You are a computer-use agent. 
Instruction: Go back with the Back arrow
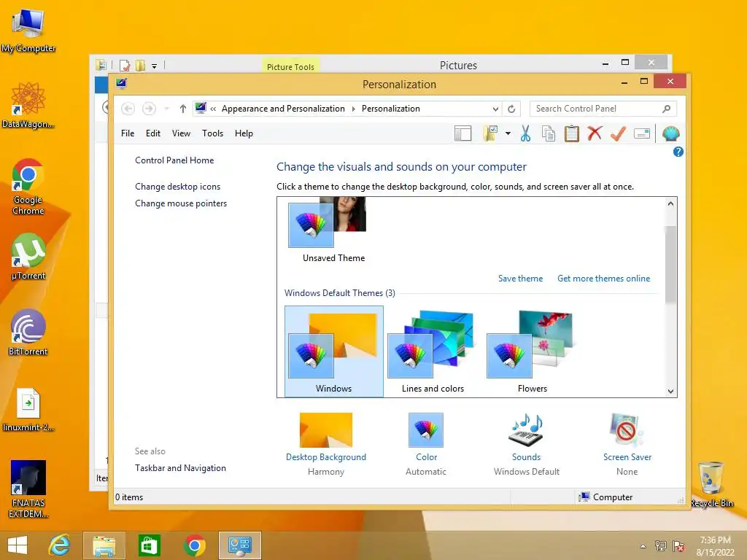[x=128, y=109]
